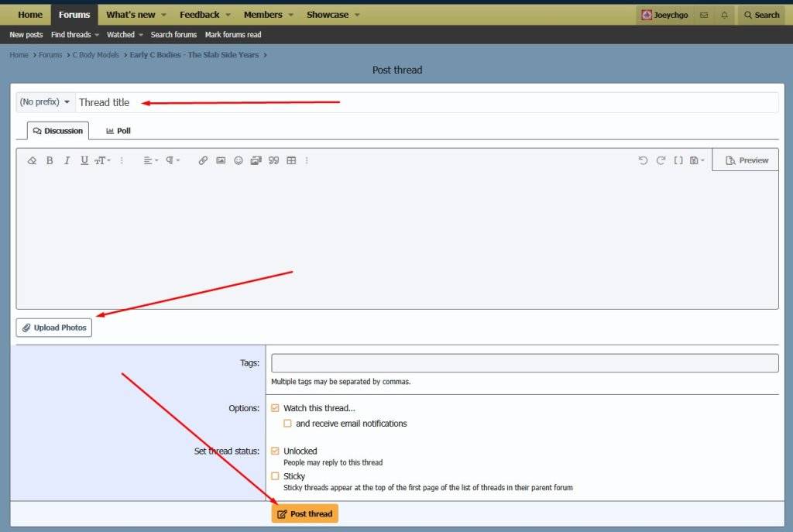This screenshot has height=532, width=793.
Task: Undo the last editor action
Action: pos(643,161)
